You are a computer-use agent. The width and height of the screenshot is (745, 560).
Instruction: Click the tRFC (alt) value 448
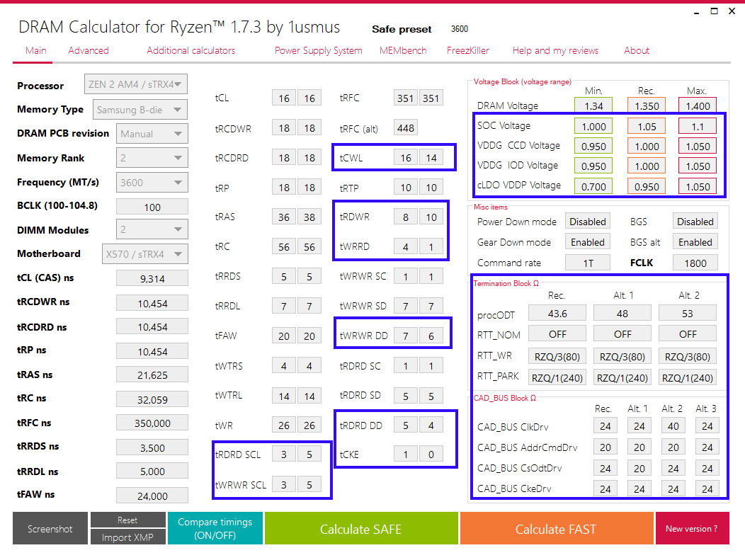click(x=406, y=127)
